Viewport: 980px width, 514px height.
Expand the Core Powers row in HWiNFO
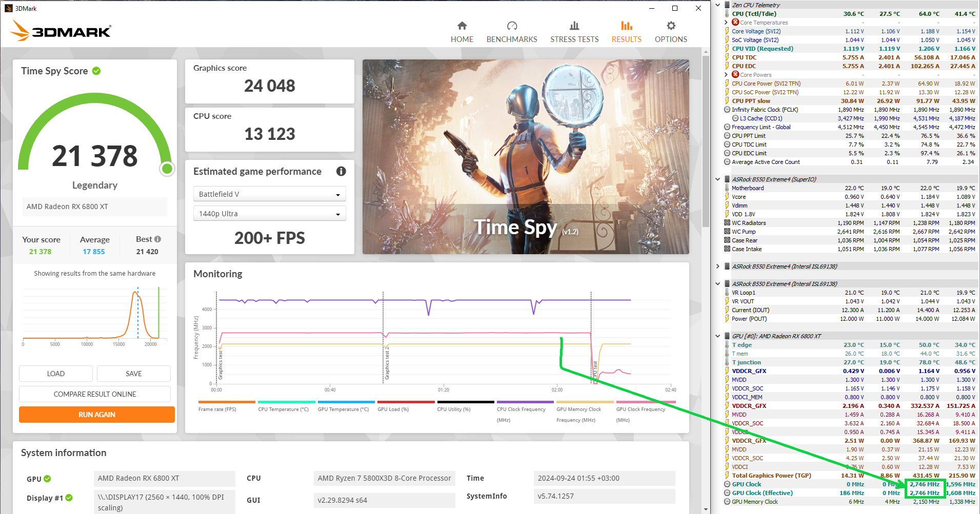[726, 75]
